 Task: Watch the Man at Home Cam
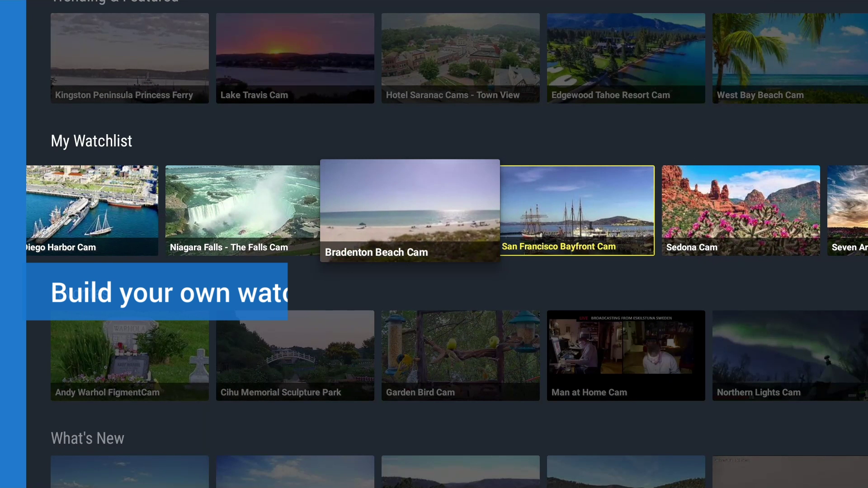[626, 355]
